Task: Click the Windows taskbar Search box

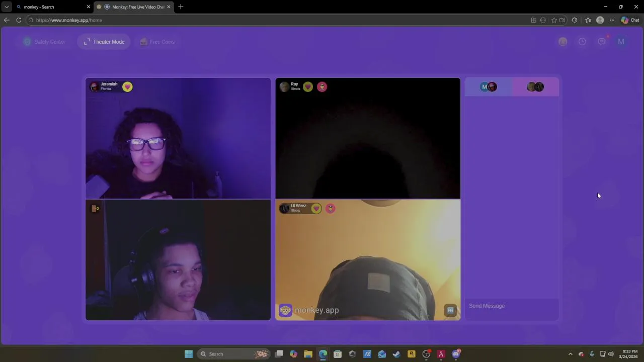Action: [233, 354]
